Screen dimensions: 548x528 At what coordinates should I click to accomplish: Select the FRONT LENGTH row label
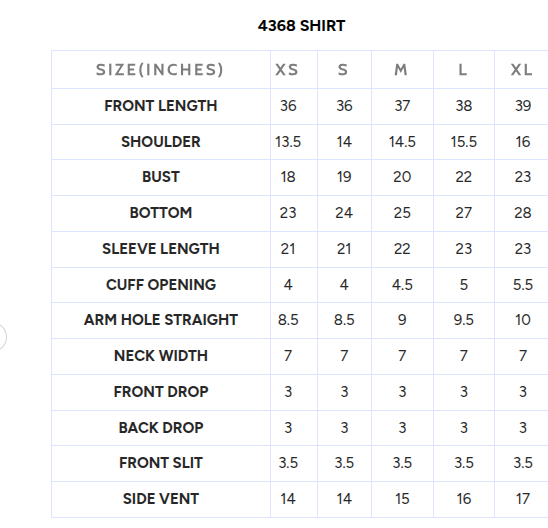tap(161, 106)
